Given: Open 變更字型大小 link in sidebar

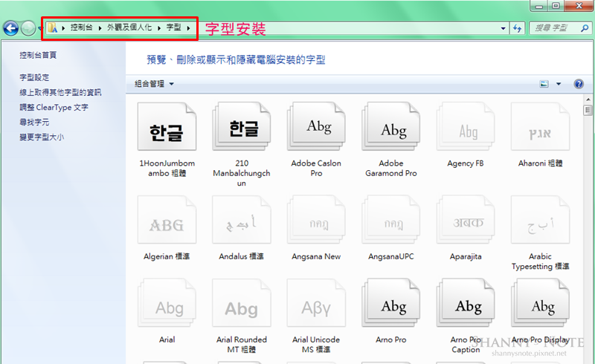Looking at the screenshot, I should [x=42, y=137].
